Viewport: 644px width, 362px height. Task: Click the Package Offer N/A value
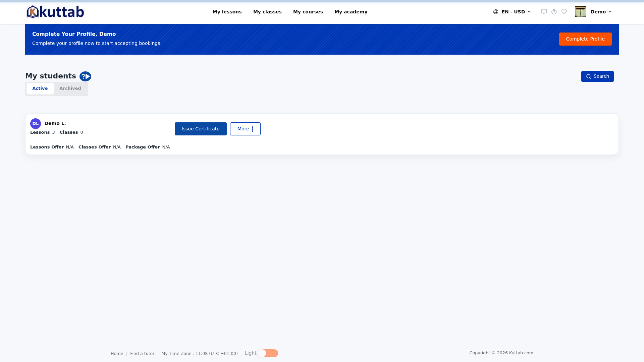click(x=166, y=147)
